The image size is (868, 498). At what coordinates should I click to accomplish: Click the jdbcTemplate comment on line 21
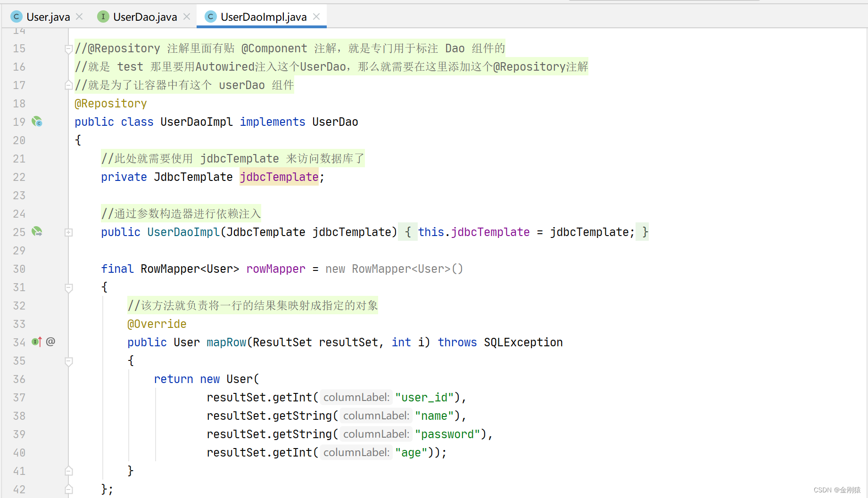[x=232, y=159]
